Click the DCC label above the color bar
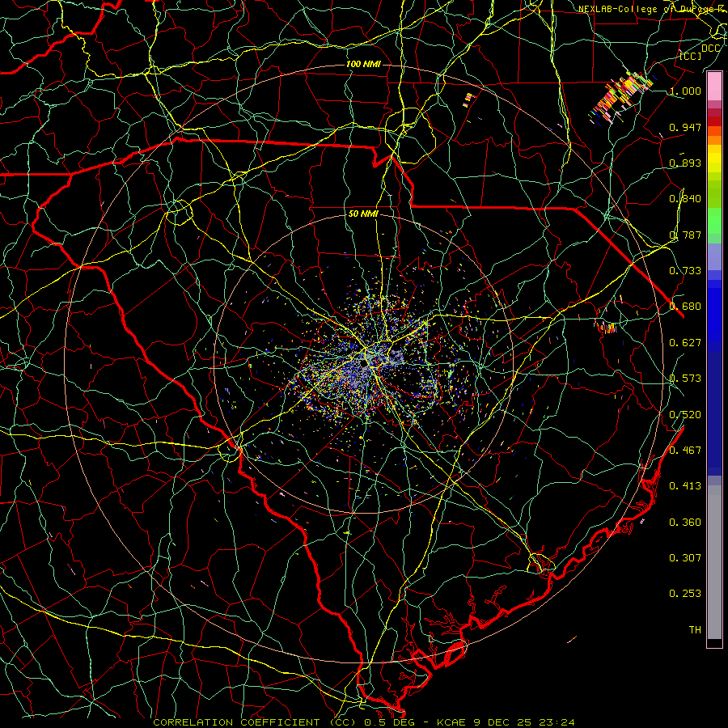This screenshot has width=728, height=728. (x=710, y=49)
